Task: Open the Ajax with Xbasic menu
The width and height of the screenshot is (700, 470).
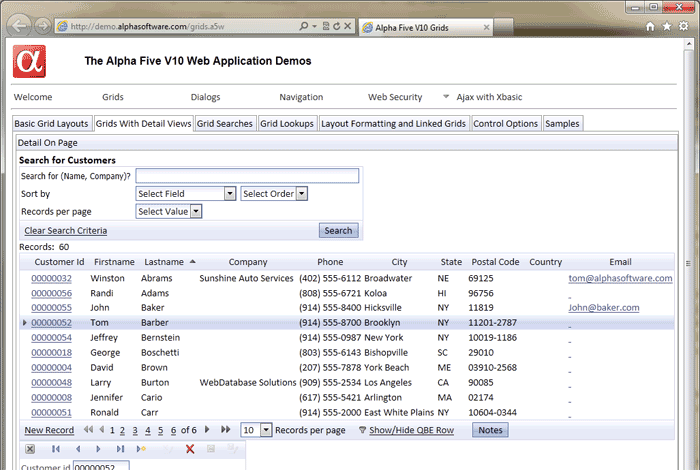Action: click(489, 97)
